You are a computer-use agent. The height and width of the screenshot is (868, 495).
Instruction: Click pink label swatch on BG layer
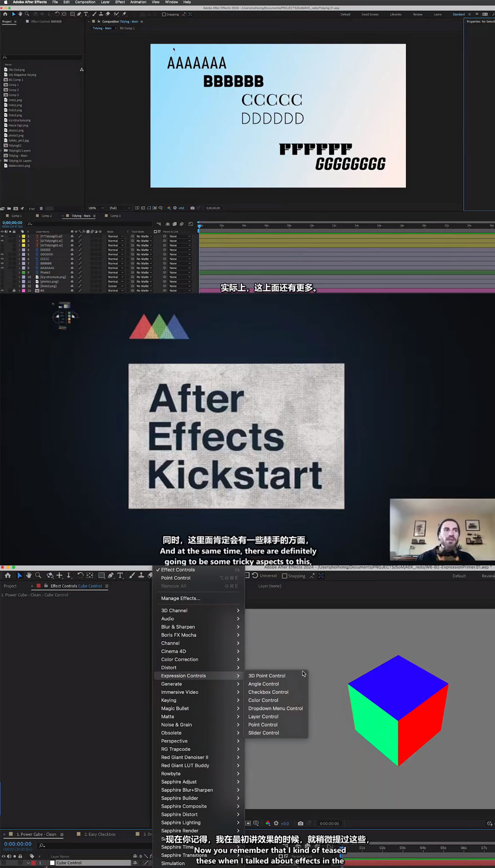click(x=23, y=290)
